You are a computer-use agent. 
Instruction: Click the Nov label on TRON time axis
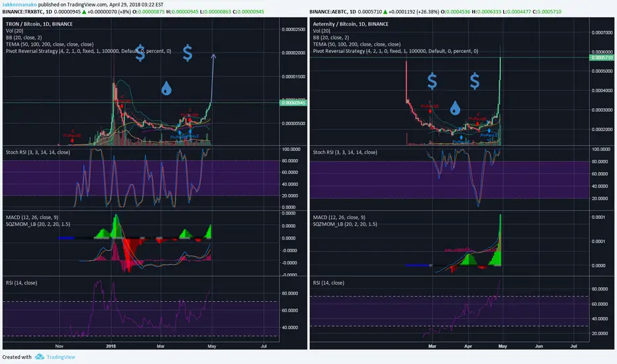[x=59, y=346]
